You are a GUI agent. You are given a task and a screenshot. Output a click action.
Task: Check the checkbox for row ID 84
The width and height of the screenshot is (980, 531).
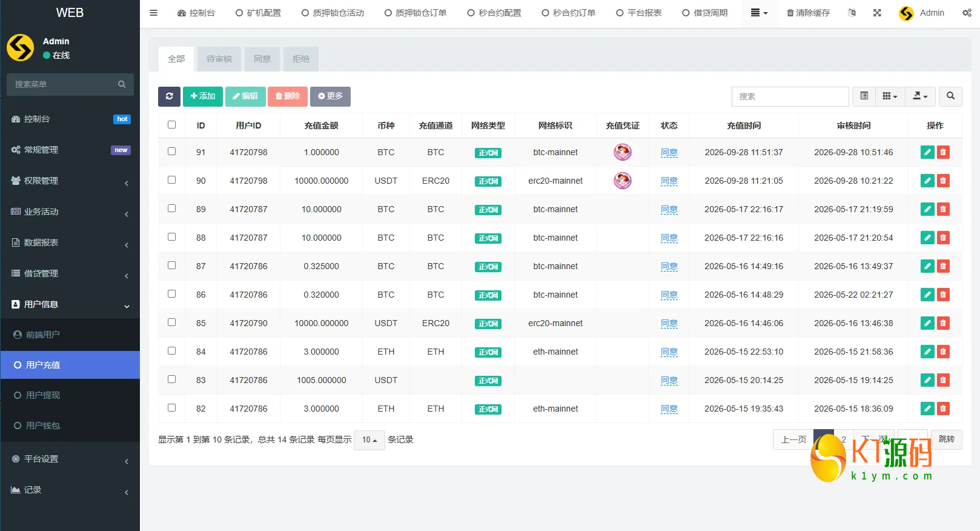(x=172, y=351)
